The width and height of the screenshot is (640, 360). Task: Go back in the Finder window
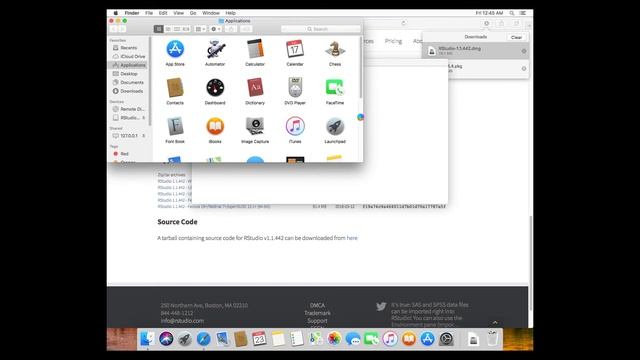[x=113, y=29]
